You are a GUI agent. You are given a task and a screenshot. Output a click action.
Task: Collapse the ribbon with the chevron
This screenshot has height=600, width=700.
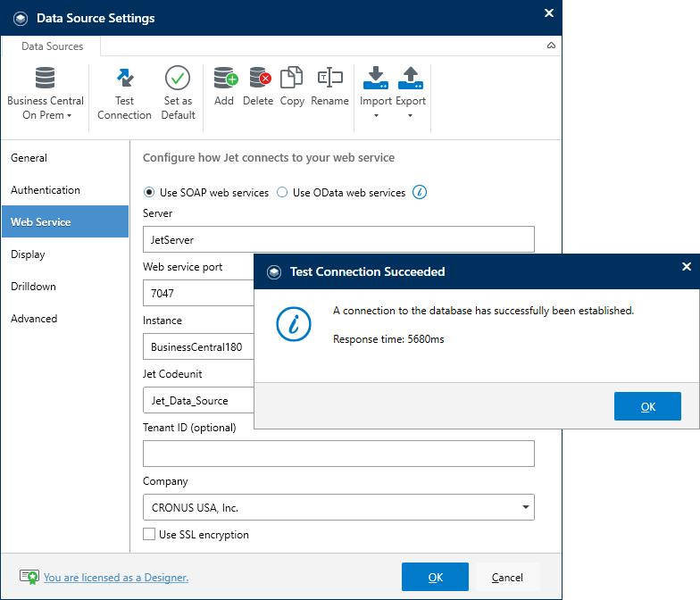pos(552,46)
